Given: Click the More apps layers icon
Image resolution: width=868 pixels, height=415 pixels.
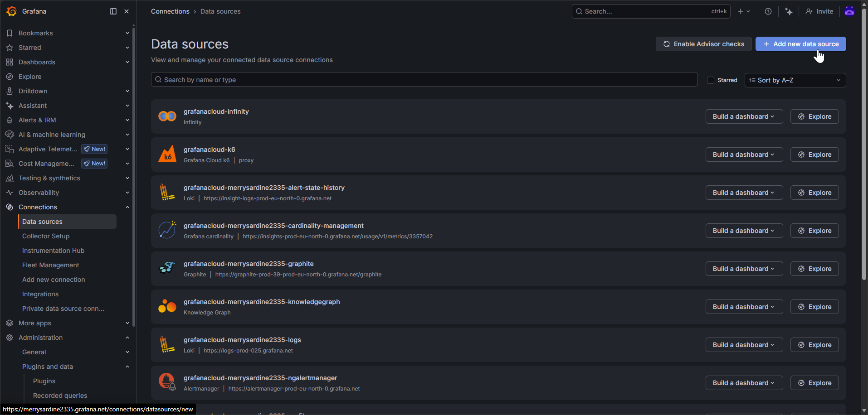Looking at the screenshot, I should click(10, 323).
